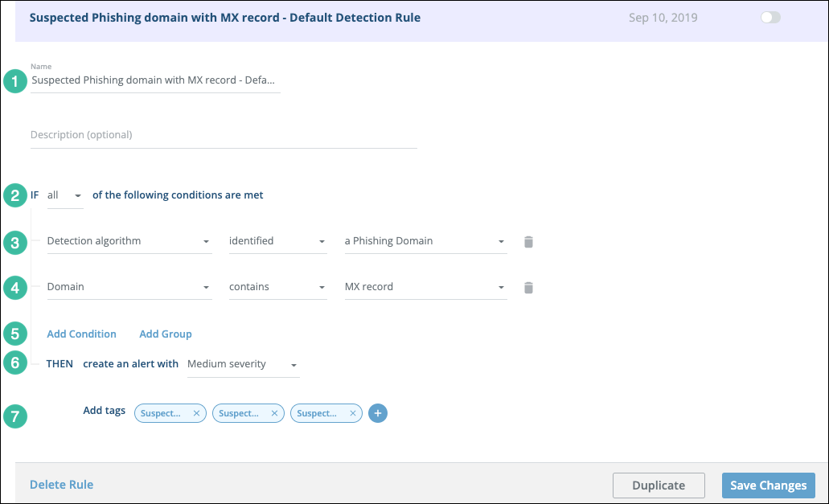Toggle the rule enable switch
This screenshot has height=504, width=829.
[769, 18]
